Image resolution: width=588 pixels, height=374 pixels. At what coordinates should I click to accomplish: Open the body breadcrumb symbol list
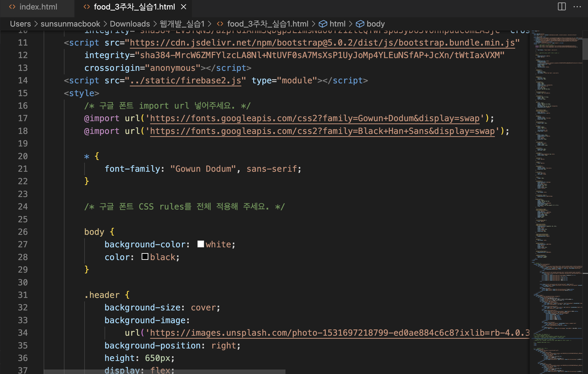click(375, 24)
